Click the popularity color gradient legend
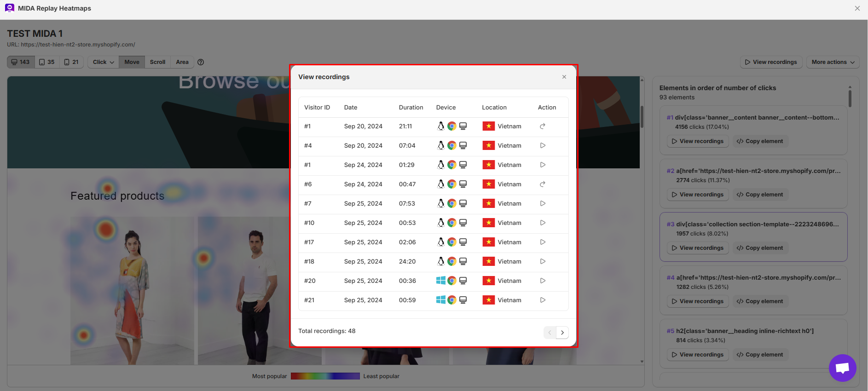 (325, 376)
